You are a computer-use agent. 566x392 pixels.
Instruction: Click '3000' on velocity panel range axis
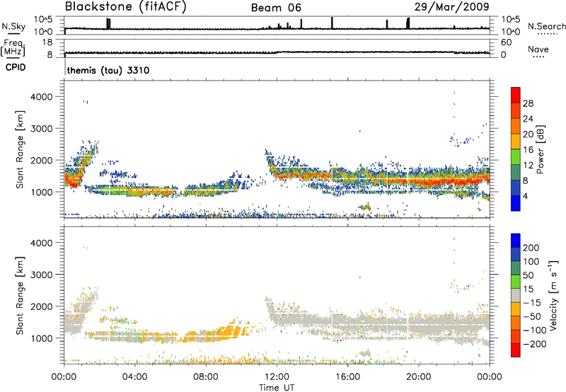click(x=41, y=275)
